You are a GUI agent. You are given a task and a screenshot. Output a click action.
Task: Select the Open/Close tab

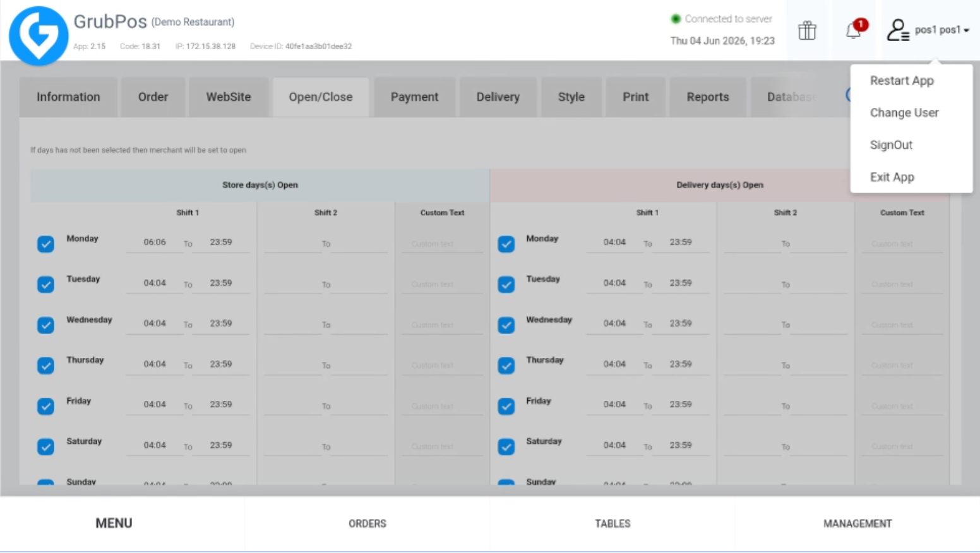click(321, 97)
